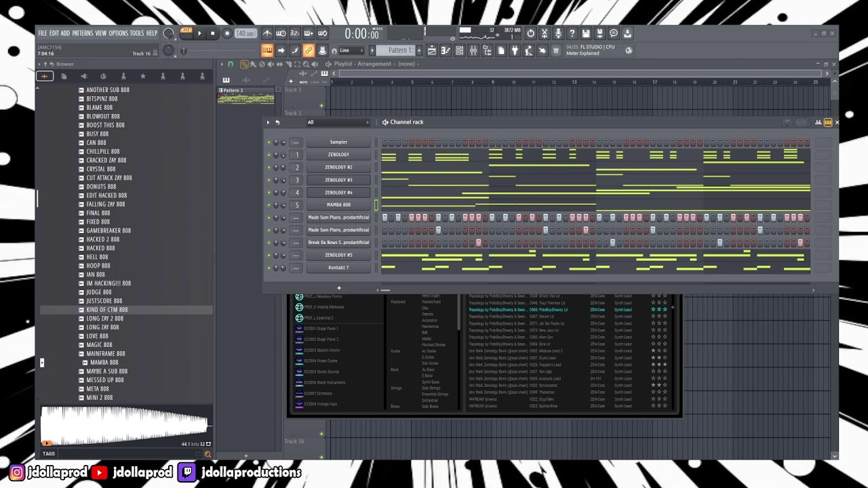Toggle channel rack graph editor icon
The height and width of the screenshot is (488, 868).
[818, 122]
